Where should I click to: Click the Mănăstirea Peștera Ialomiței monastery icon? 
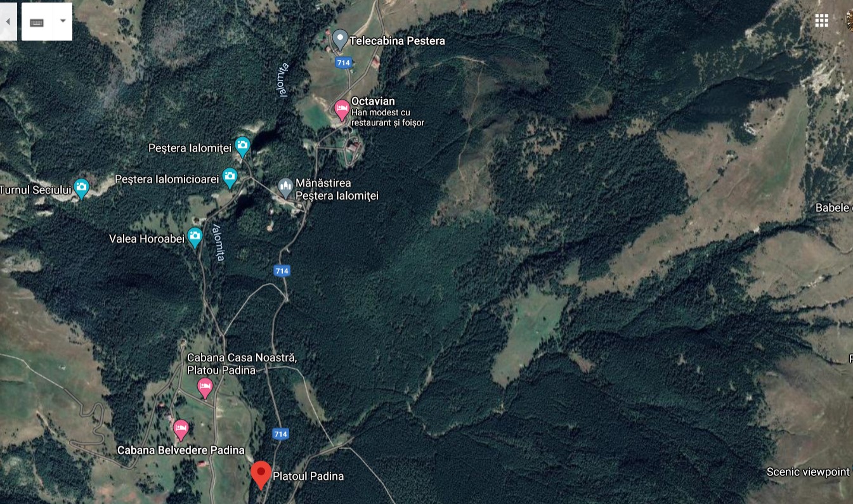(x=285, y=188)
